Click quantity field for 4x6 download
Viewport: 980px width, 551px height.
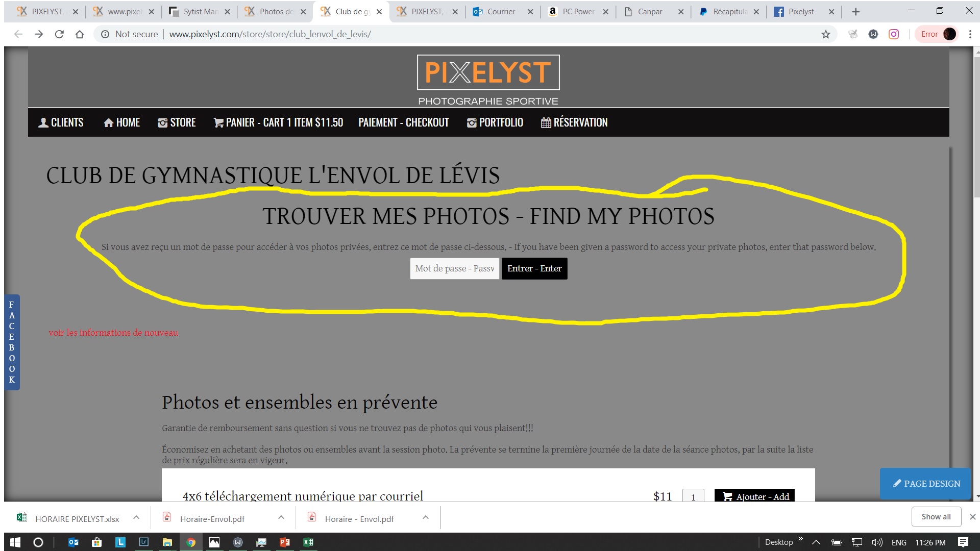click(x=693, y=496)
